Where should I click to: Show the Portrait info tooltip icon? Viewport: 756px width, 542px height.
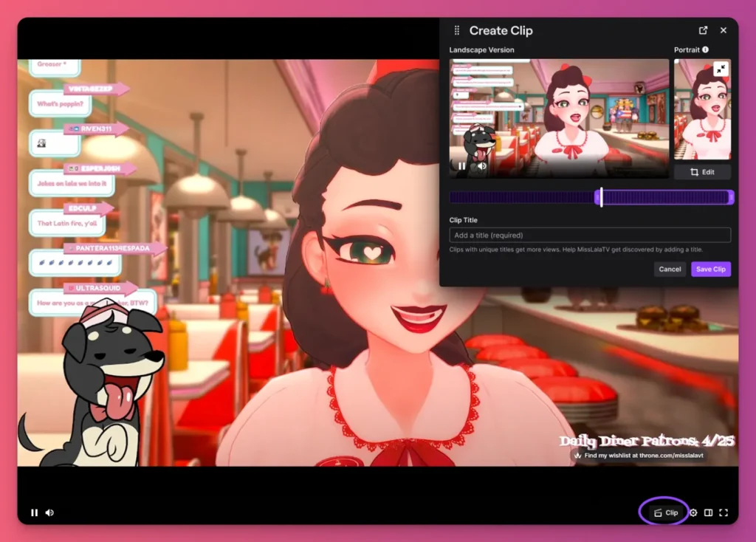[706, 49]
